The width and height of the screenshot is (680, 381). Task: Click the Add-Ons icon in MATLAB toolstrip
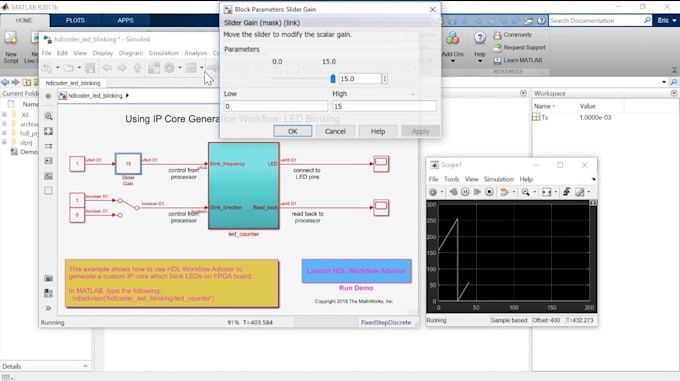tap(452, 39)
